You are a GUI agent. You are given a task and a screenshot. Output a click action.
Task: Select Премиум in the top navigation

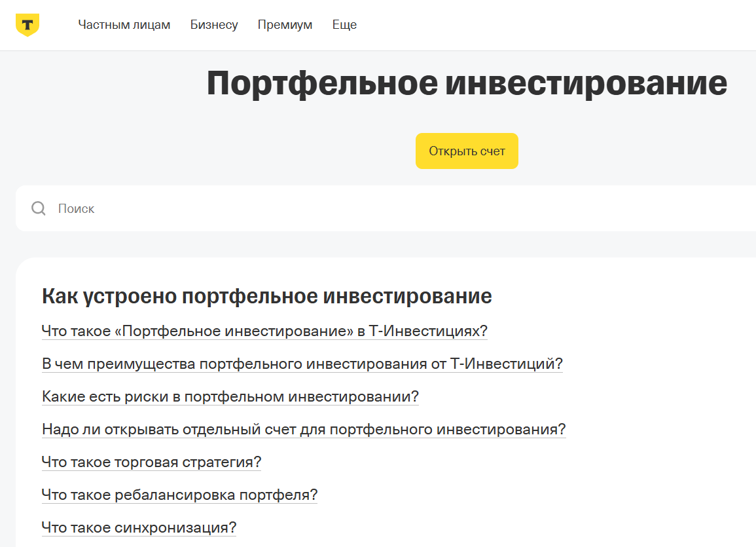pyautogui.click(x=285, y=25)
